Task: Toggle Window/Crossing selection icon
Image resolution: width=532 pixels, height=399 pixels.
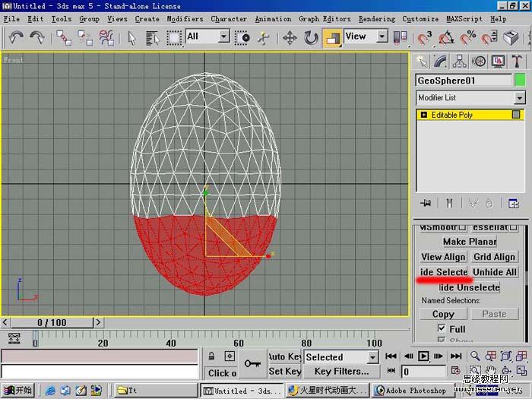Action: pyautogui.click(x=242, y=38)
